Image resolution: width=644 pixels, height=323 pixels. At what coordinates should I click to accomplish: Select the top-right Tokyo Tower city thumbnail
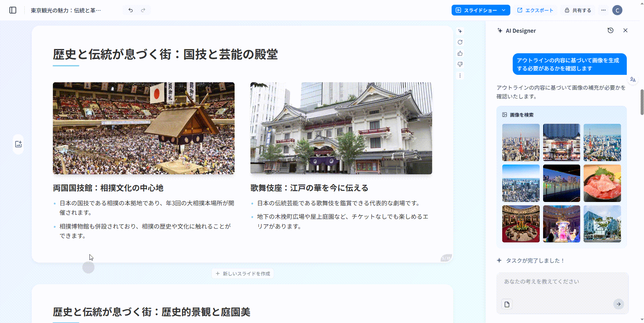click(602, 142)
